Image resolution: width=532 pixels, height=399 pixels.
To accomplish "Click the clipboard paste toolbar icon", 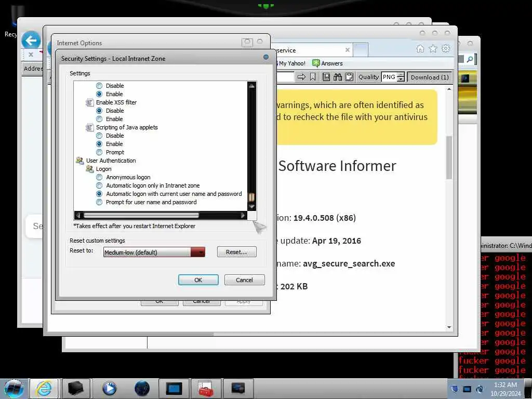I will pyautogui.click(x=349, y=77).
